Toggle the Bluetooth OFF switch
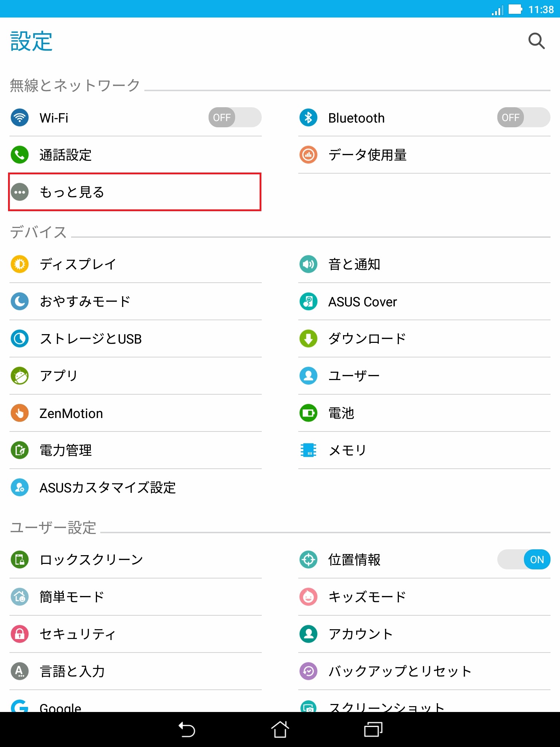This screenshot has height=747, width=560. tap(524, 117)
